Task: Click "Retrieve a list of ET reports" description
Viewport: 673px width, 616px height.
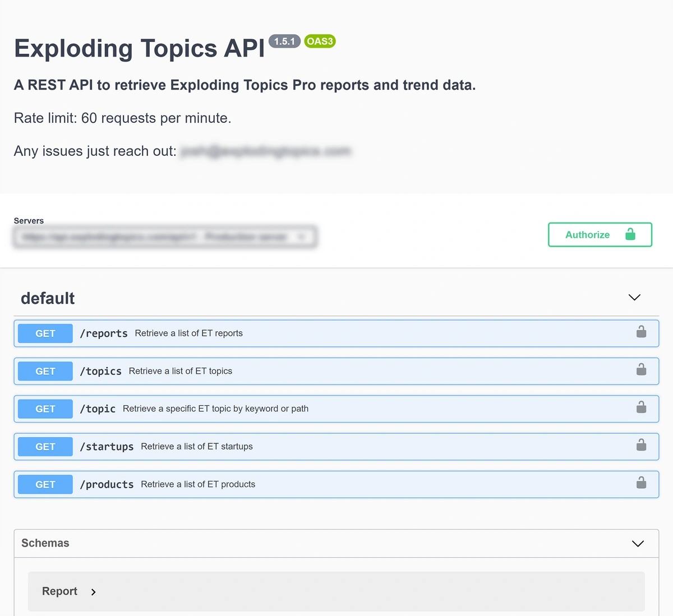Action: click(x=189, y=333)
